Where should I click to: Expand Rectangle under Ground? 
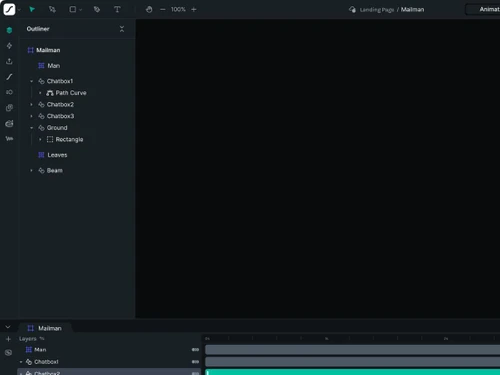[x=40, y=139]
